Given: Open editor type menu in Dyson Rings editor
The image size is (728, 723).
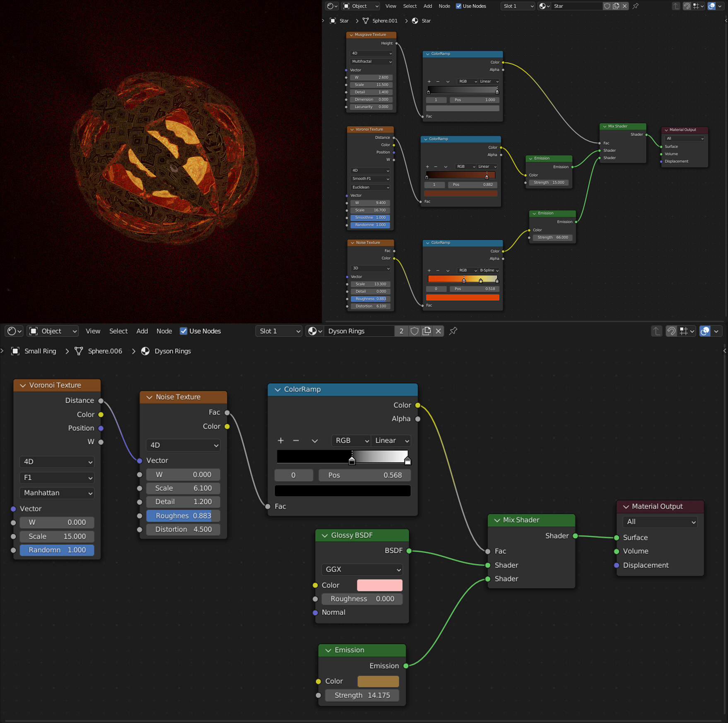Looking at the screenshot, I should click(x=14, y=331).
